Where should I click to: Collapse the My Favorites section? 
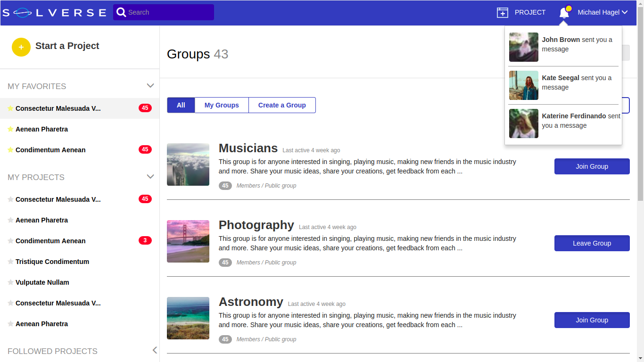coord(150,86)
